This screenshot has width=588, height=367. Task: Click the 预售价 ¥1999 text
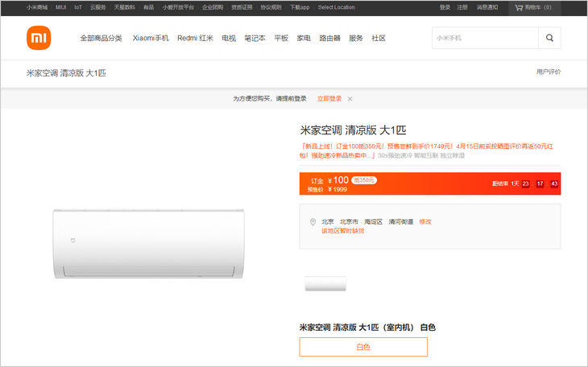(327, 190)
